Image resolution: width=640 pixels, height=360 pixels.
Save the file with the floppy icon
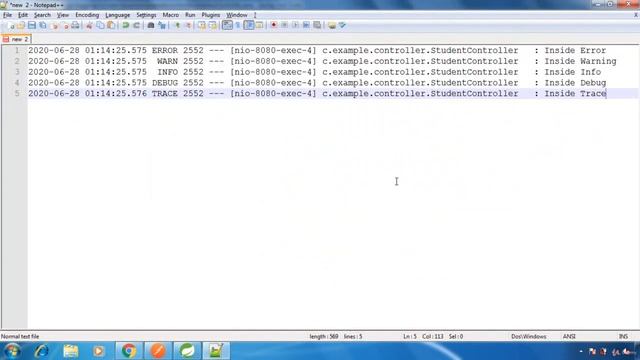click(x=31, y=25)
